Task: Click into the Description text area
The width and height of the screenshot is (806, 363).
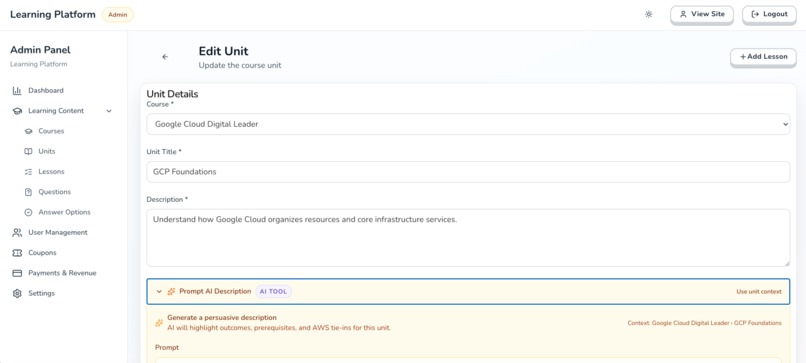Action: [x=468, y=238]
